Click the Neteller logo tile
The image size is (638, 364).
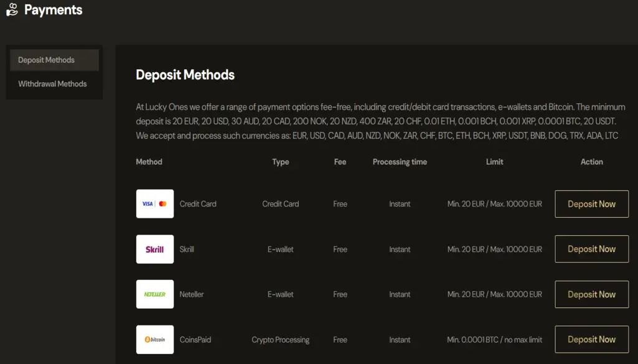pyautogui.click(x=154, y=294)
